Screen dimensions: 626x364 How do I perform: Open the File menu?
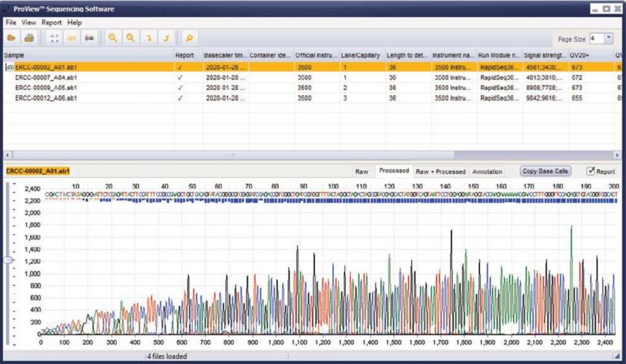(11, 23)
